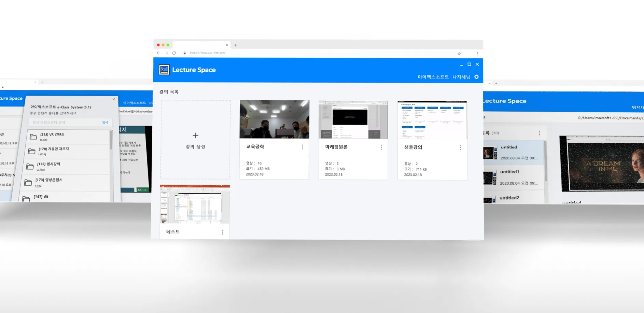Select the 마케팅원론 lecture thumbnail
The image size is (644, 313).
353,119
